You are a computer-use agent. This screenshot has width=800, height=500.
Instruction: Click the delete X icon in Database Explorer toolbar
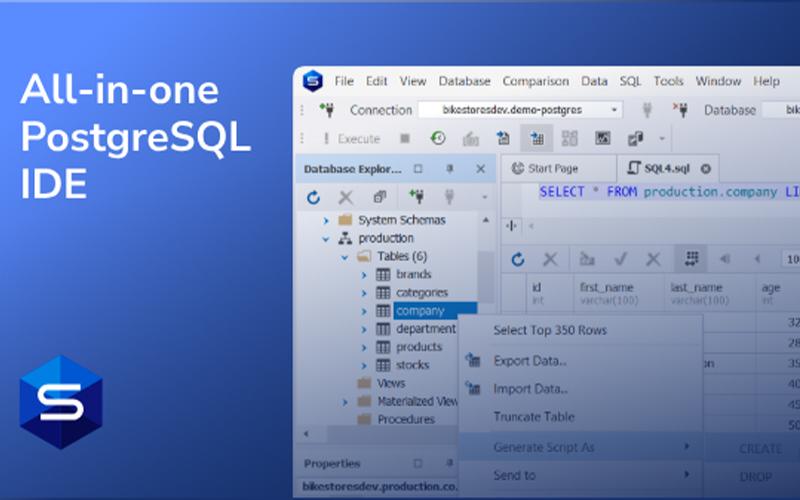[x=346, y=197]
